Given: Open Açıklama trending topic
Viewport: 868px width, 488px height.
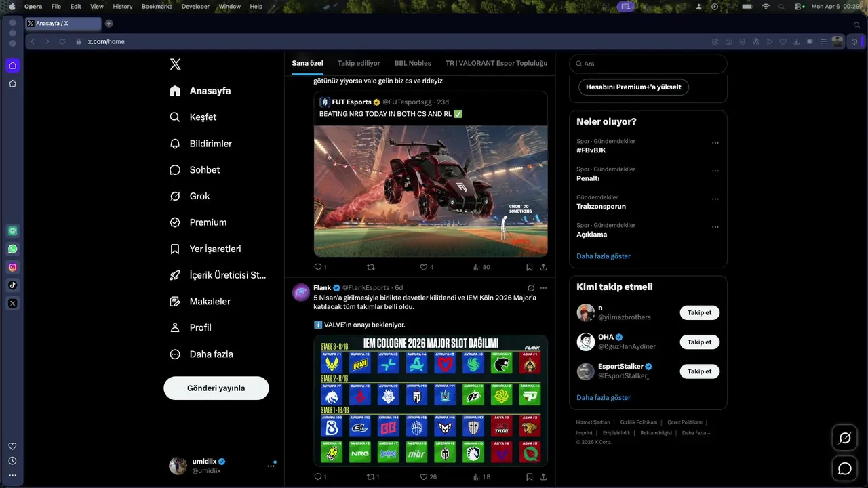Looking at the screenshot, I should (x=591, y=235).
